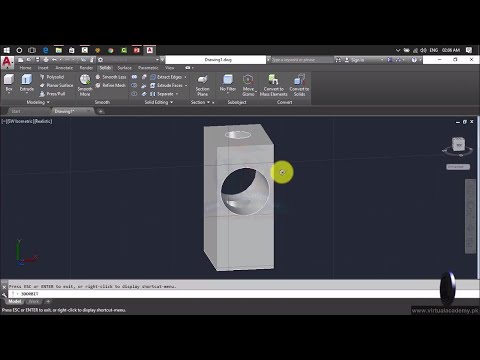
Task: Open the Home ribbon tab
Action: 25,68
